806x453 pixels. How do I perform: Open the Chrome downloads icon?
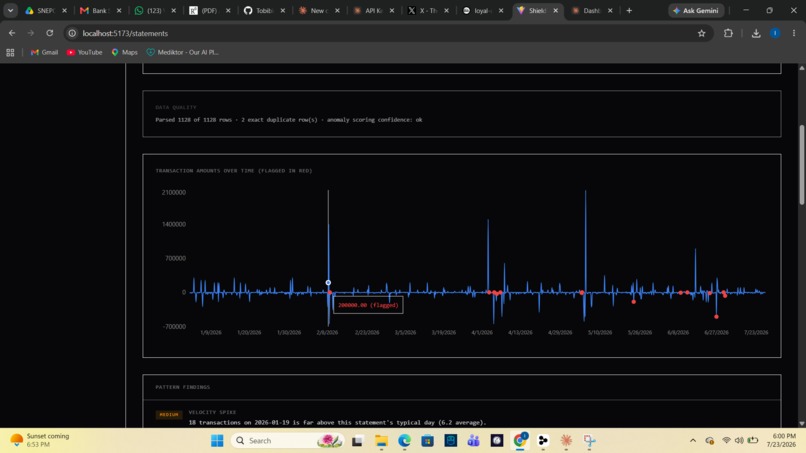[x=756, y=33]
